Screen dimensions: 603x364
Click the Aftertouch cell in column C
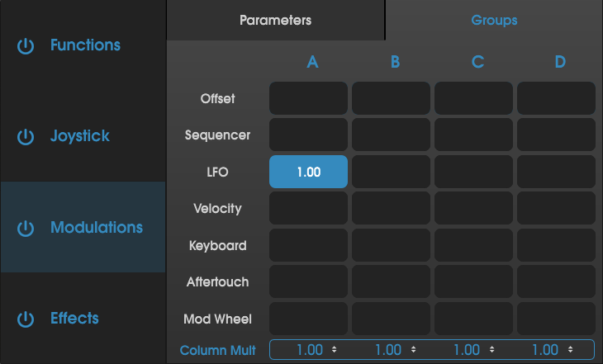pos(474,281)
